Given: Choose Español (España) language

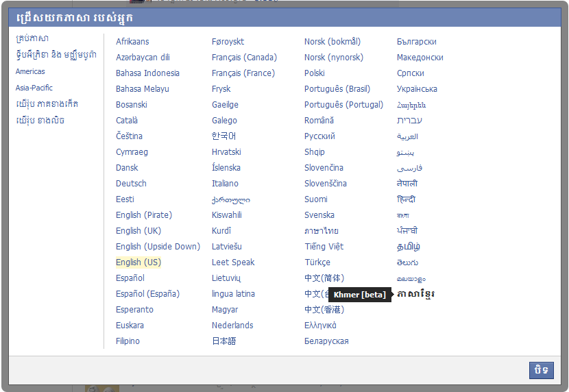Looking at the screenshot, I should click(x=147, y=294).
